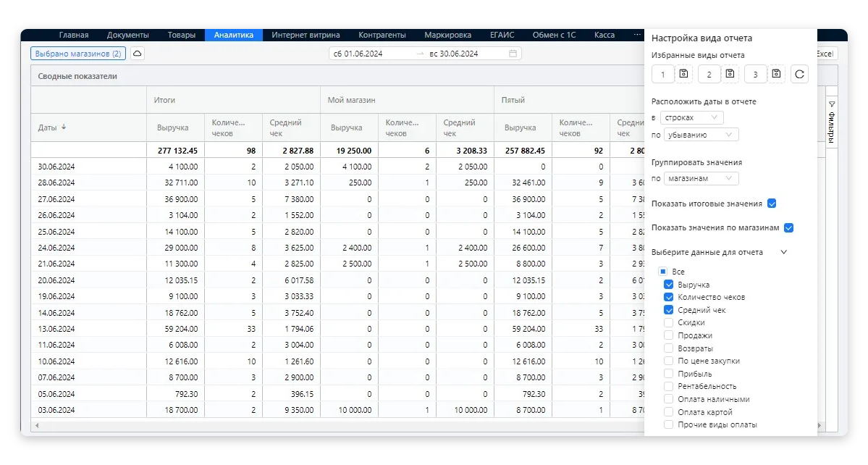Enable the Скидки data checkbox

point(668,323)
